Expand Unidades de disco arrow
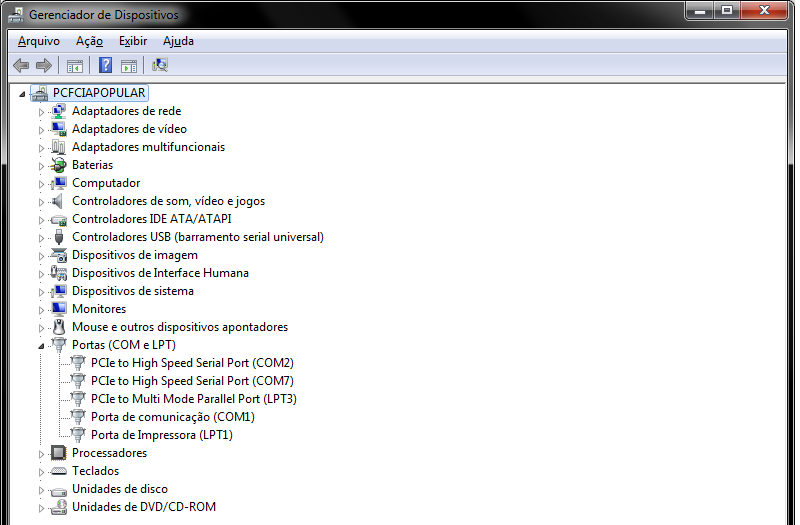 pyautogui.click(x=41, y=490)
